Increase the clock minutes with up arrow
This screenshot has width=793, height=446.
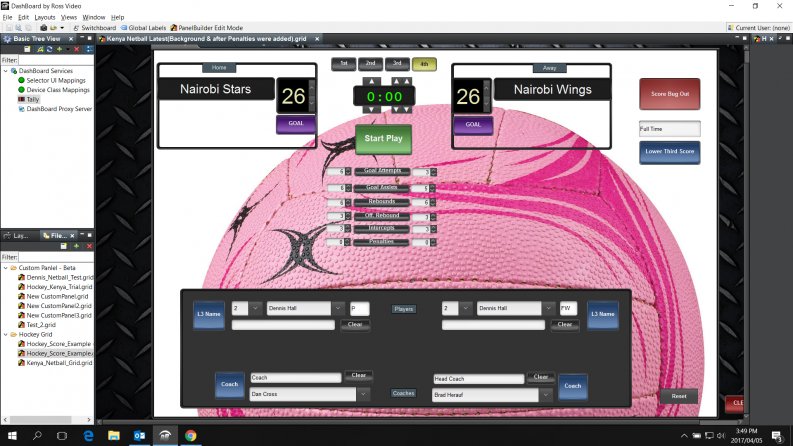tap(371, 81)
